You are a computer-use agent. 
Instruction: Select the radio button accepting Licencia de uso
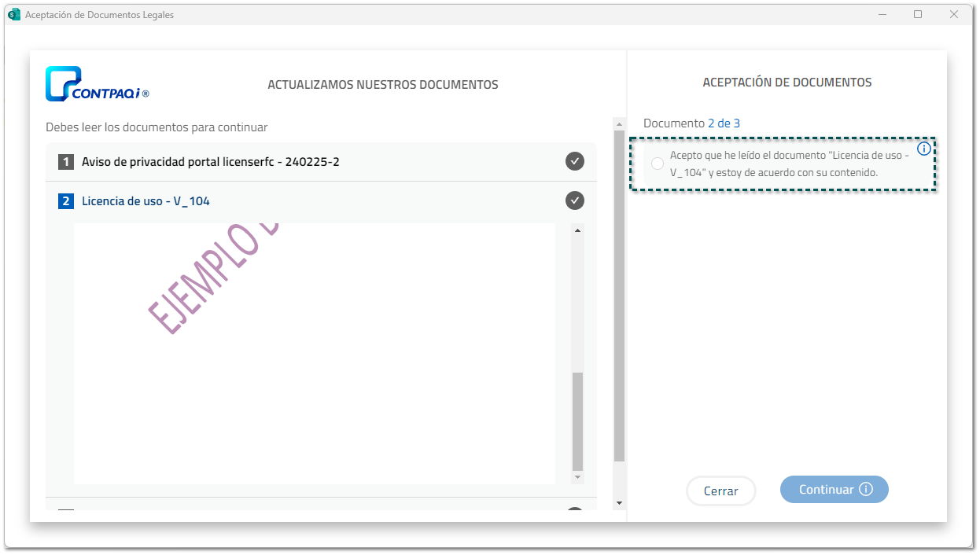click(658, 164)
